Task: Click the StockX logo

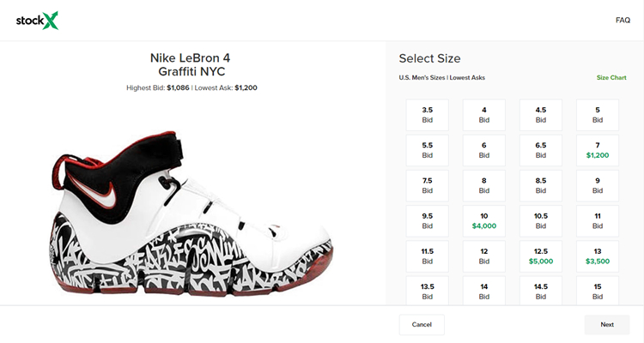Action: (37, 20)
